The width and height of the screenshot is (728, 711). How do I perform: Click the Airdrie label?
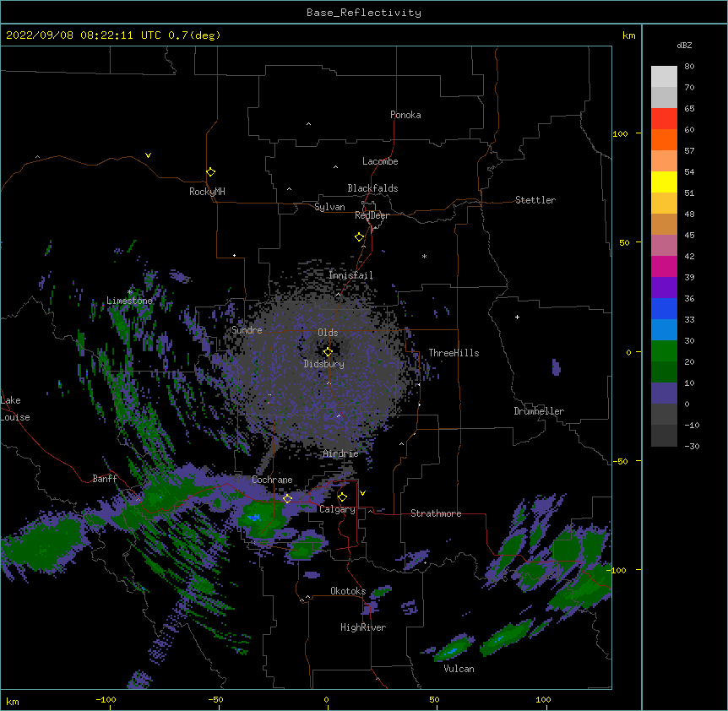click(341, 453)
